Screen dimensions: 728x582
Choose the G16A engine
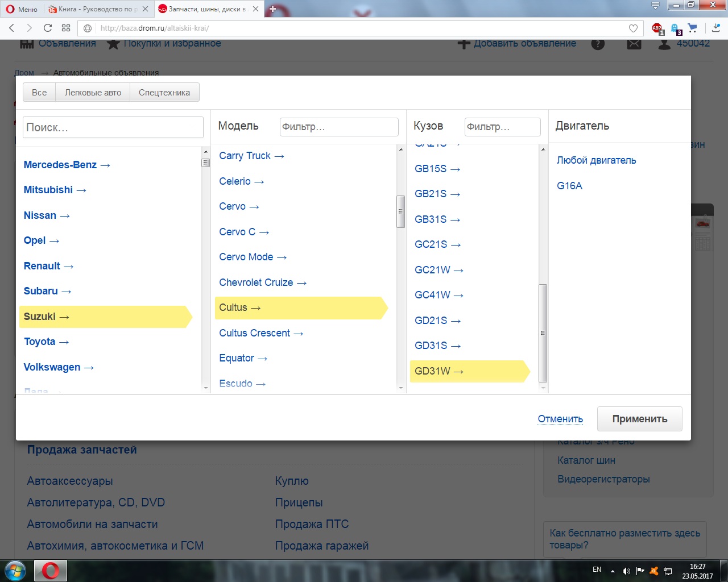(569, 186)
